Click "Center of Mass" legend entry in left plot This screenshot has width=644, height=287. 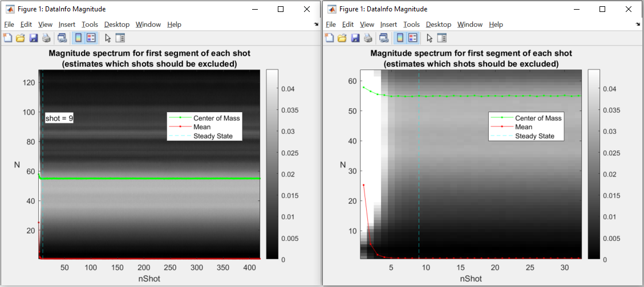tap(217, 118)
